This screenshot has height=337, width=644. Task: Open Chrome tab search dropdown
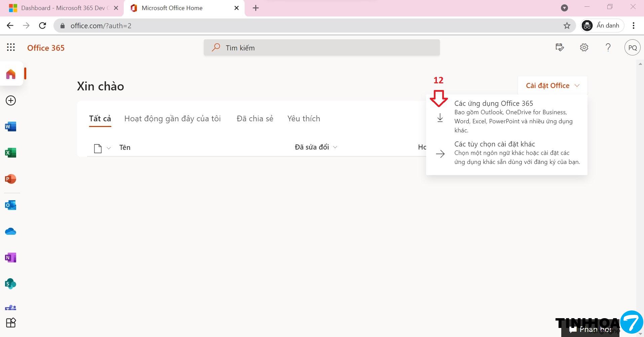(x=565, y=8)
